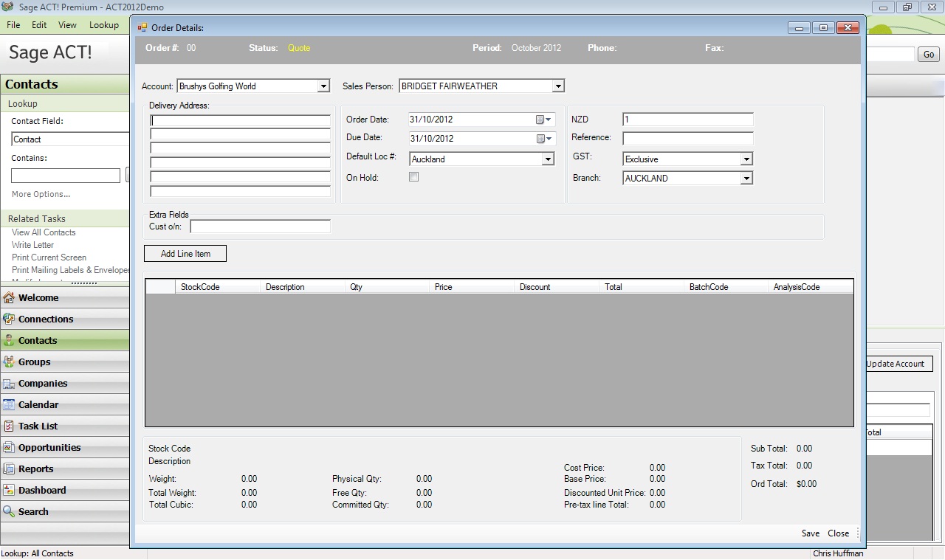945x560 pixels.
Task: Click the Sage ACT! application icon
Action: pos(7,7)
